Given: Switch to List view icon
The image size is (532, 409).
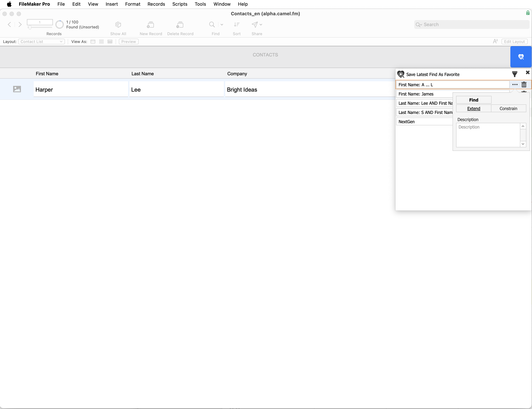Looking at the screenshot, I should pos(101,42).
